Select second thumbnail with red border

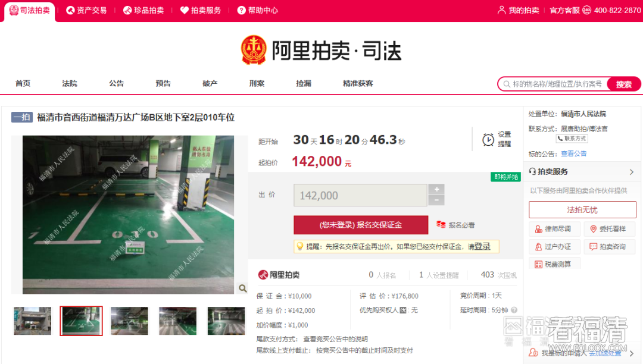81,321
